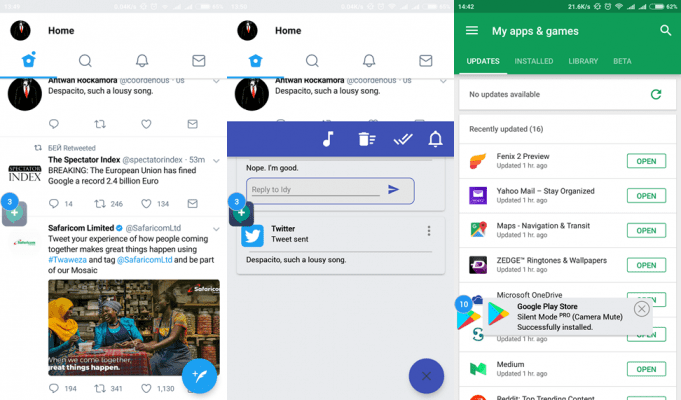Clear notifications with the trash list icon
The height and width of the screenshot is (400, 681).
pos(367,139)
